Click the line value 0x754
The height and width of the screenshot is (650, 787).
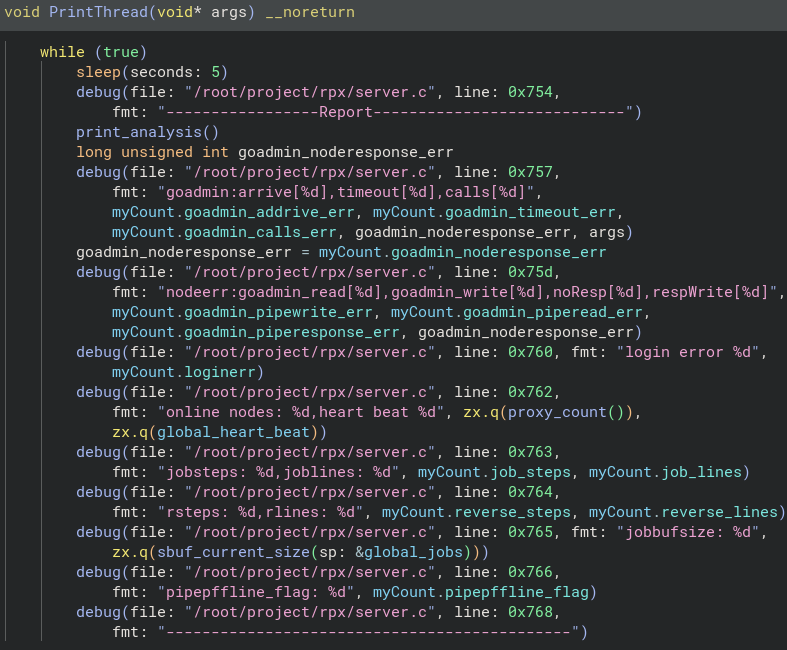(x=532, y=92)
